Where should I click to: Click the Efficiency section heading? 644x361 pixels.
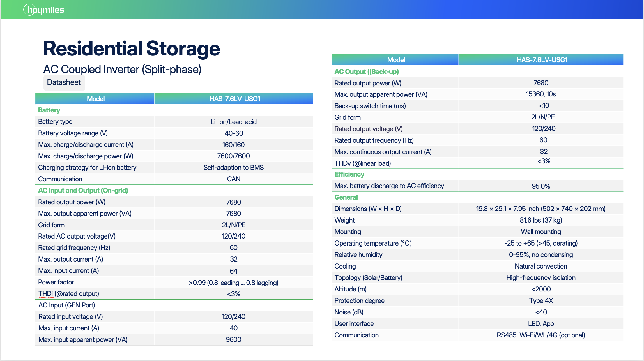click(349, 174)
